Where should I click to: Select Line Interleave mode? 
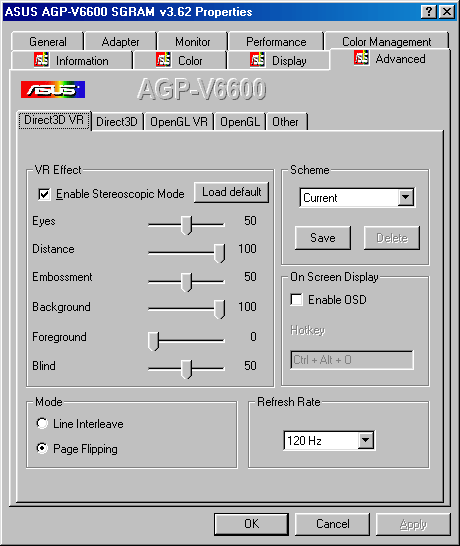(x=42, y=423)
